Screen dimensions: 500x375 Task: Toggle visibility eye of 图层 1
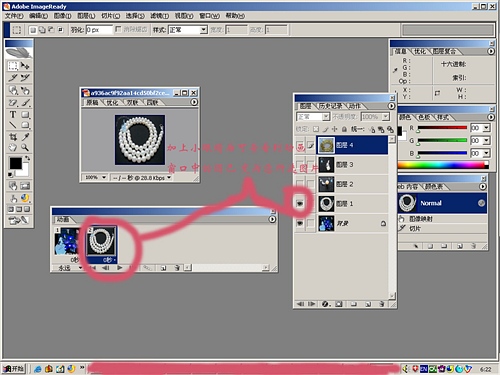(x=300, y=203)
